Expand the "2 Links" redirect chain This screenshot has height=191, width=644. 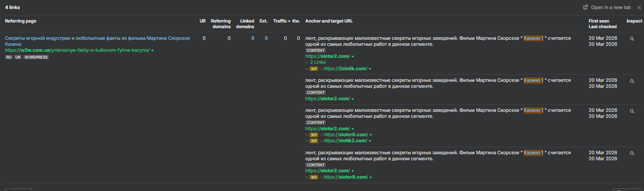coord(317,62)
